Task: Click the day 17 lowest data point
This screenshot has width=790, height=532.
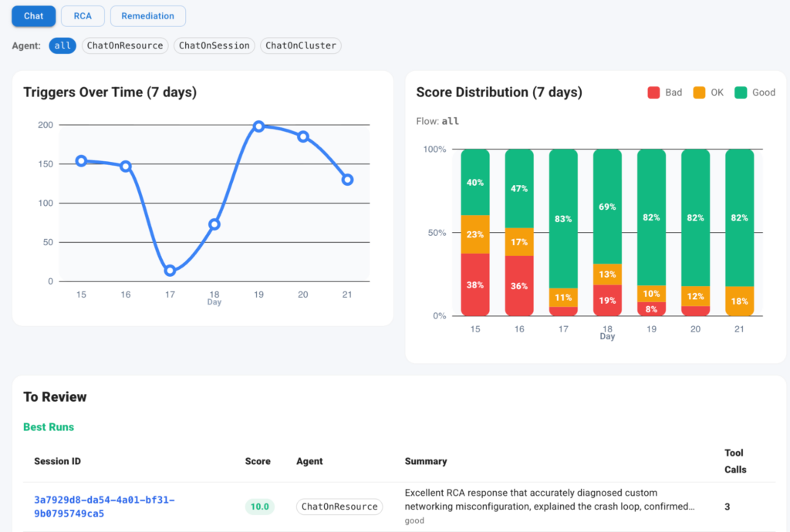Action: 170,271
